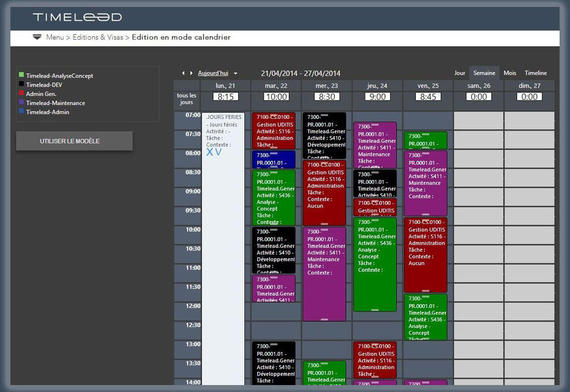Switch to Jour view
This screenshot has height=392, width=570.
point(459,73)
